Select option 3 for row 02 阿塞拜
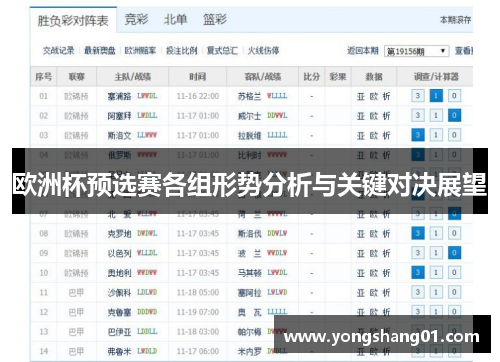Screen dimensions: 500x362 pyautogui.click(x=418, y=116)
